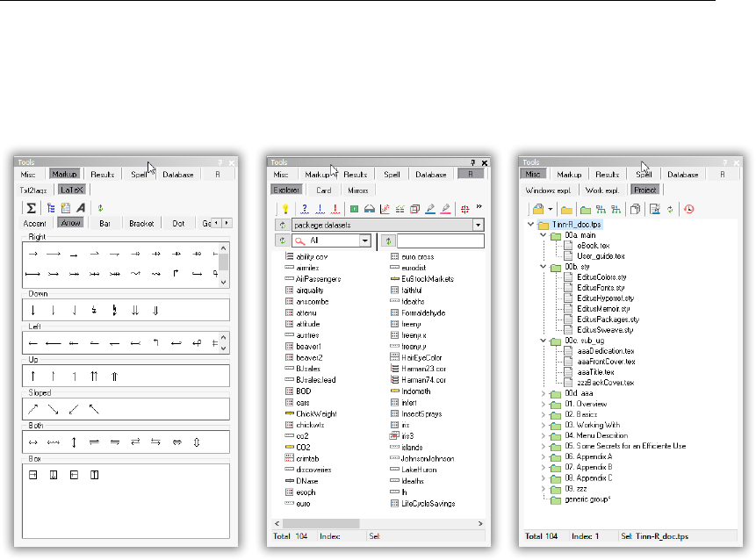Click the scatter plot chart icon in R Explorer

(385, 209)
